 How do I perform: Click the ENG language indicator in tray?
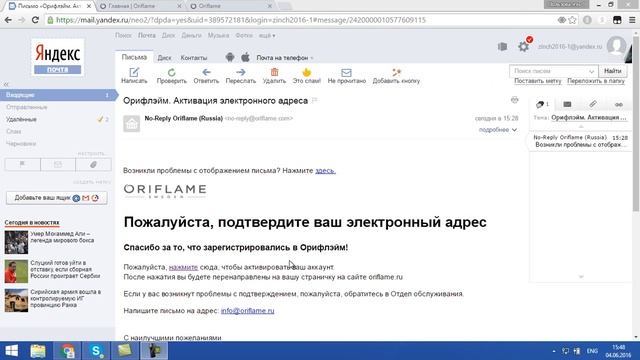click(592, 351)
